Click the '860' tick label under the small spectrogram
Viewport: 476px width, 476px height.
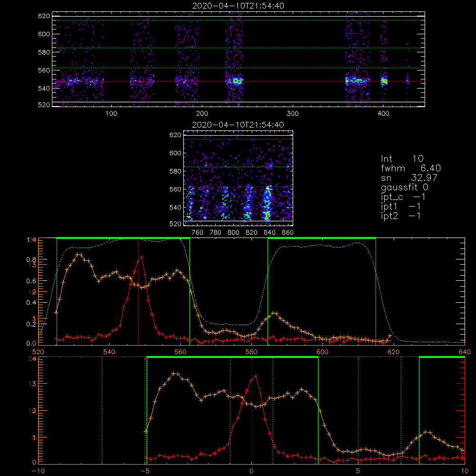click(288, 233)
